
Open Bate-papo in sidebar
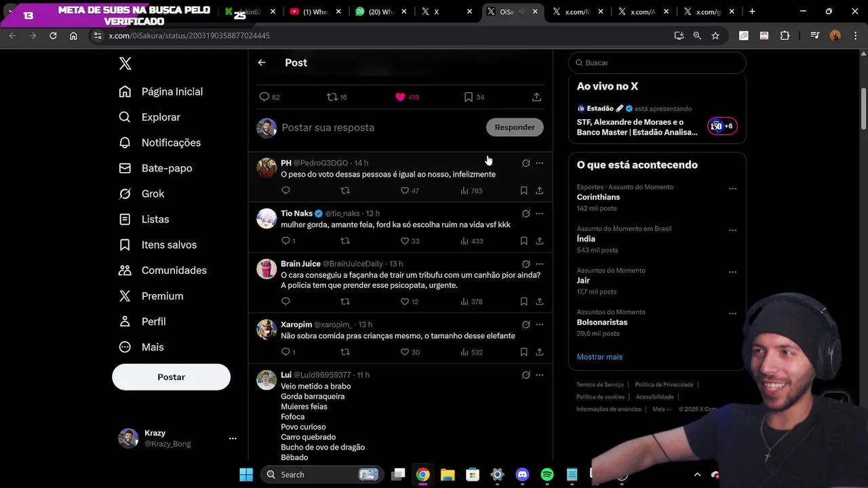click(156, 168)
